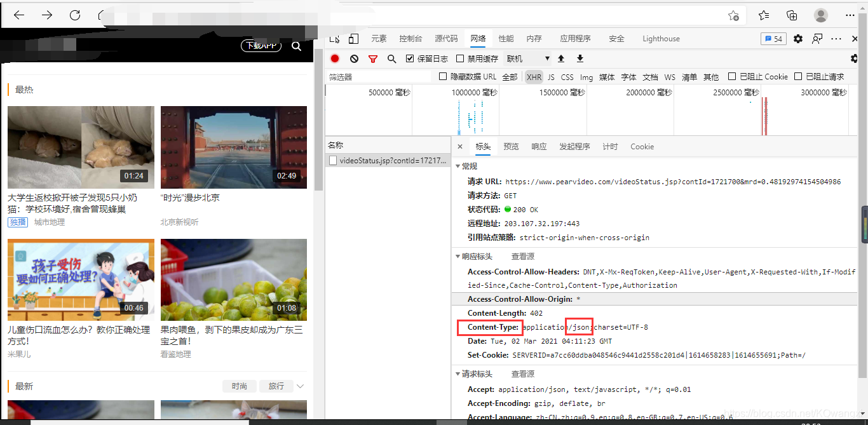Image resolution: width=868 pixels, height=425 pixels.
Task: Activate the DevTools element inspect picker
Action: [x=336, y=39]
